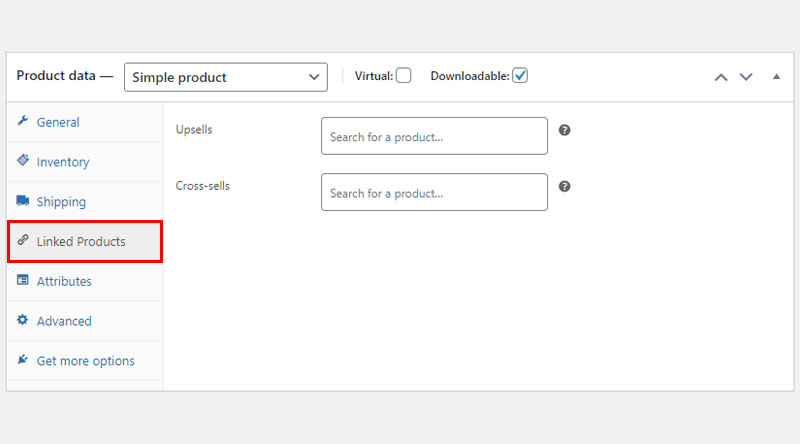Image resolution: width=800 pixels, height=444 pixels.
Task: Open the Get more options link
Action: coord(85,361)
